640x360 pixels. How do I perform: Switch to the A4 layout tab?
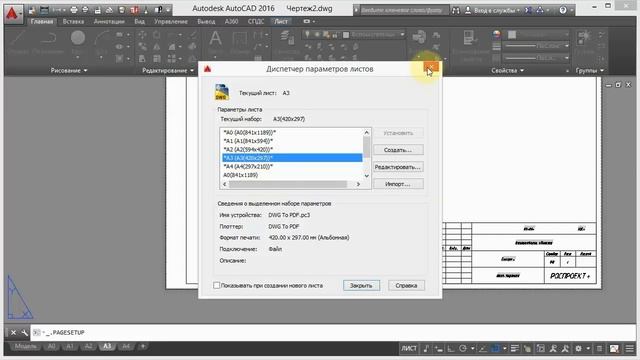click(126, 347)
